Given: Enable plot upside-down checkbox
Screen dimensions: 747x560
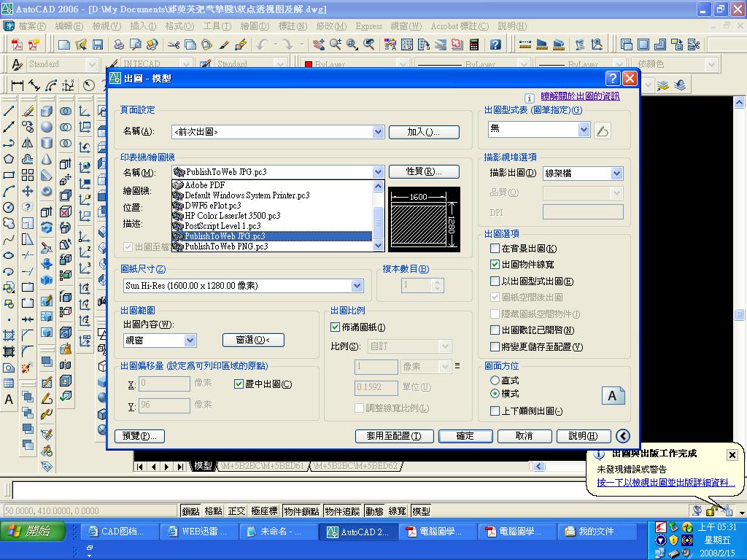Looking at the screenshot, I should (495, 411).
